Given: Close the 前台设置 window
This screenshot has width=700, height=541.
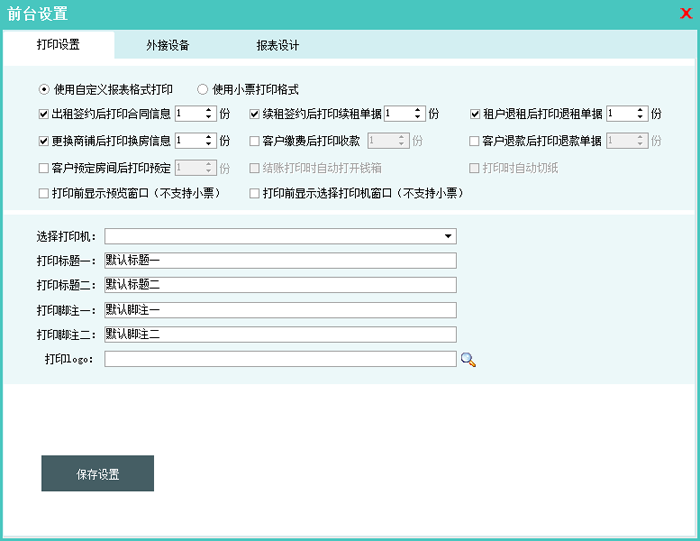Looking at the screenshot, I should pyautogui.click(x=685, y=13).
